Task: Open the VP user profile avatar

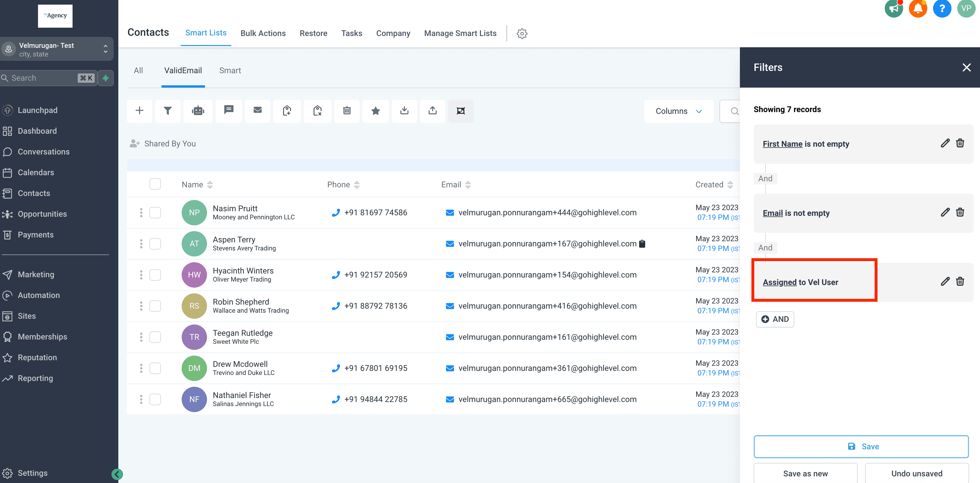Action: click(966, 8)
